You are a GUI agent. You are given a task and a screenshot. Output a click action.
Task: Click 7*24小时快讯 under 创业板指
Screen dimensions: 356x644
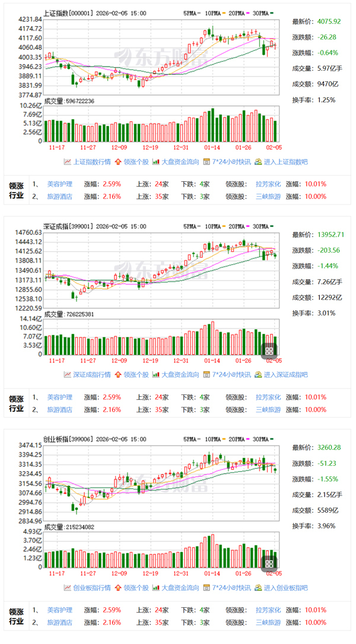tap(231, 588)
